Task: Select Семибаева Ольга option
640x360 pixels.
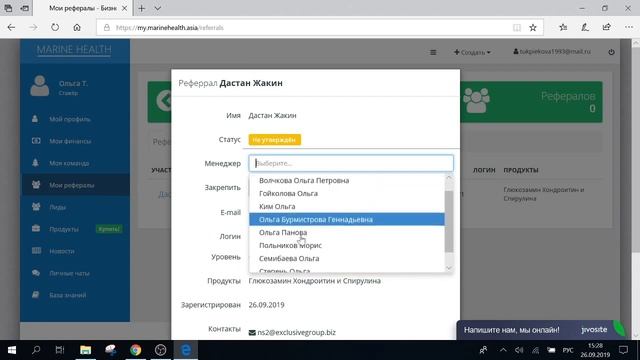Action: [347, 259]
